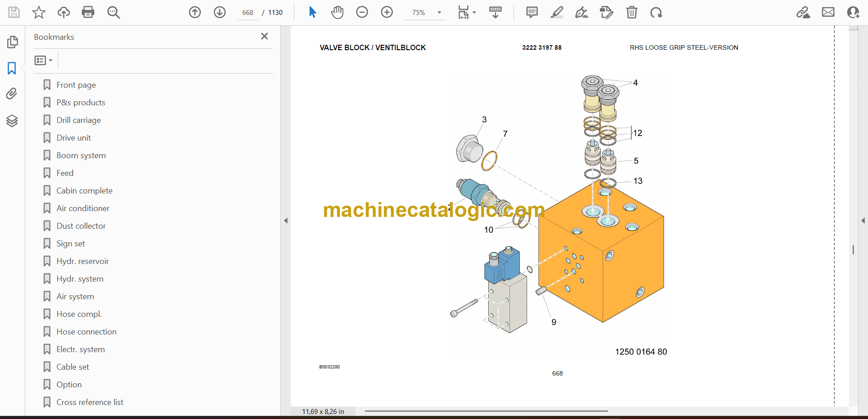Open the Hydr. system bookmark
This screenshot has width=868, height=419.
[x=80, y=279]
